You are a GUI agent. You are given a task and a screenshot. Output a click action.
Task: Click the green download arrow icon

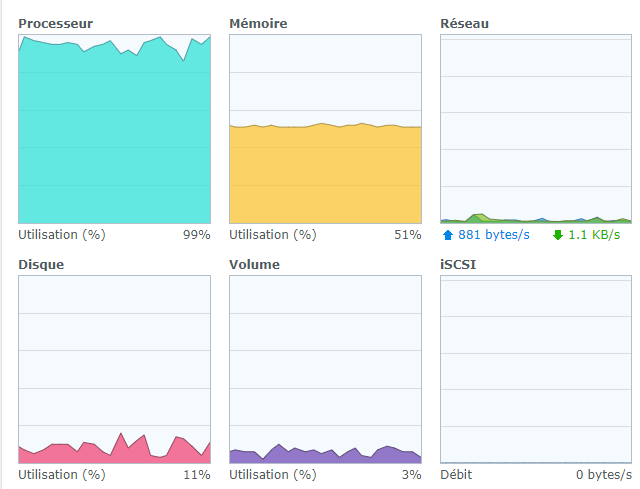[x=558, y=235]
